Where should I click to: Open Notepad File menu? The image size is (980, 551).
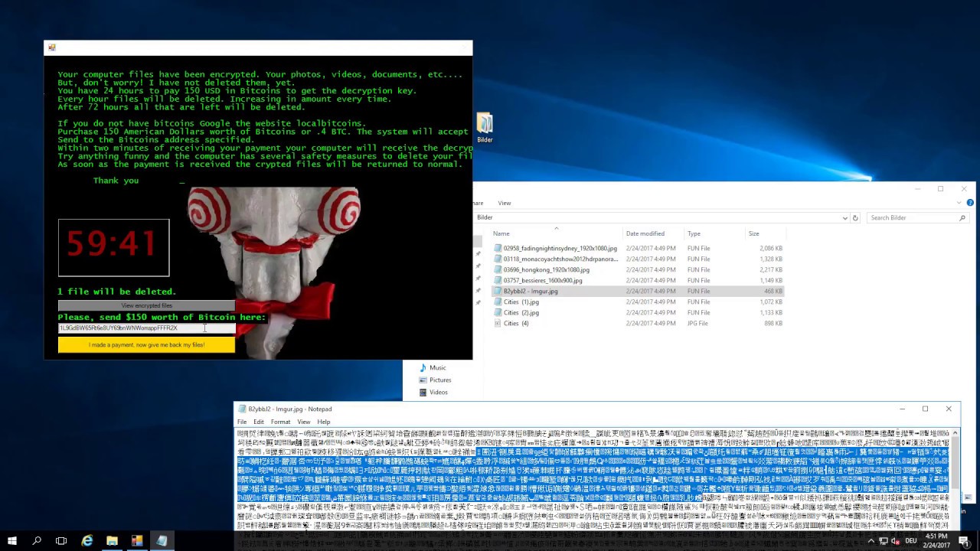click(x=242, y=422)
